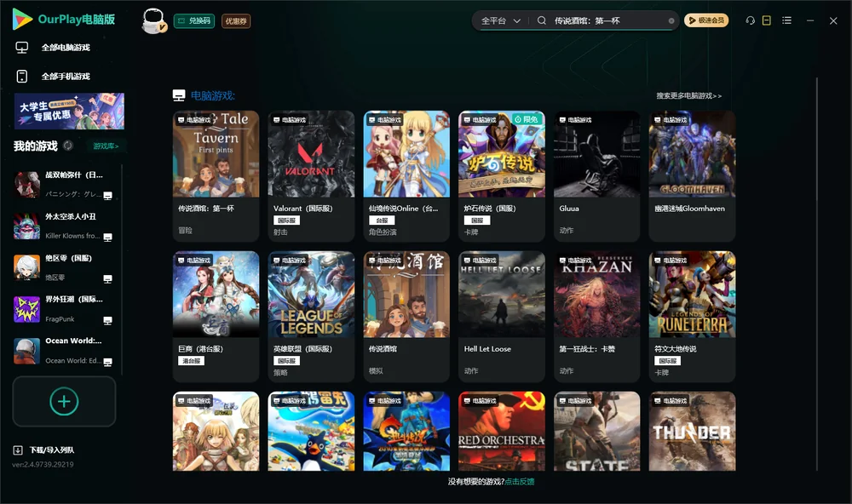The height and width of the screenshot is (504, 852).
Task: Click the 点击反馈 feedback link
Action: [520, 482]
